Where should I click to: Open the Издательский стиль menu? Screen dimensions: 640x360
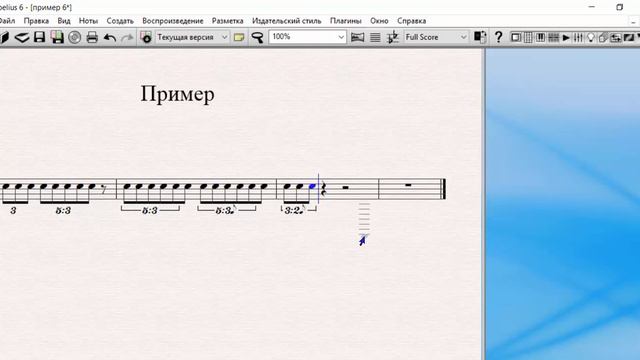(287, 21)
